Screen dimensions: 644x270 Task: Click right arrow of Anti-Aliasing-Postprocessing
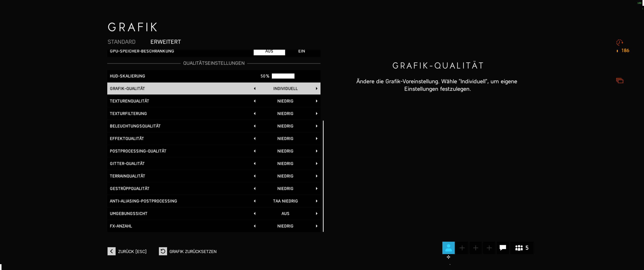click(x=317, y=201)
